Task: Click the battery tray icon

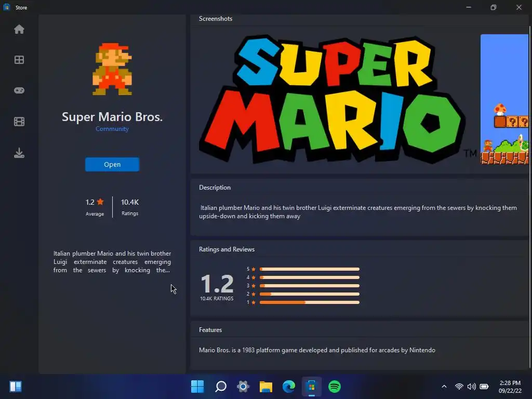Action: coord(485,387)
